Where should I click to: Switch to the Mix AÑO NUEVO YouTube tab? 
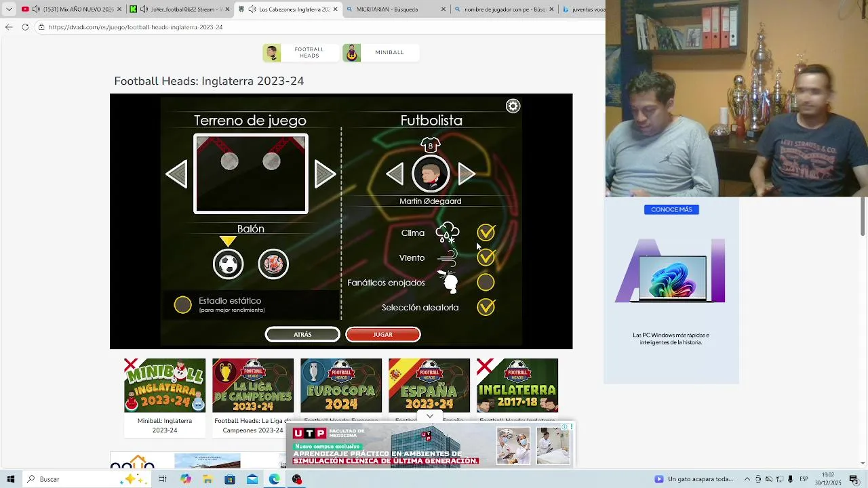point(71,9)
